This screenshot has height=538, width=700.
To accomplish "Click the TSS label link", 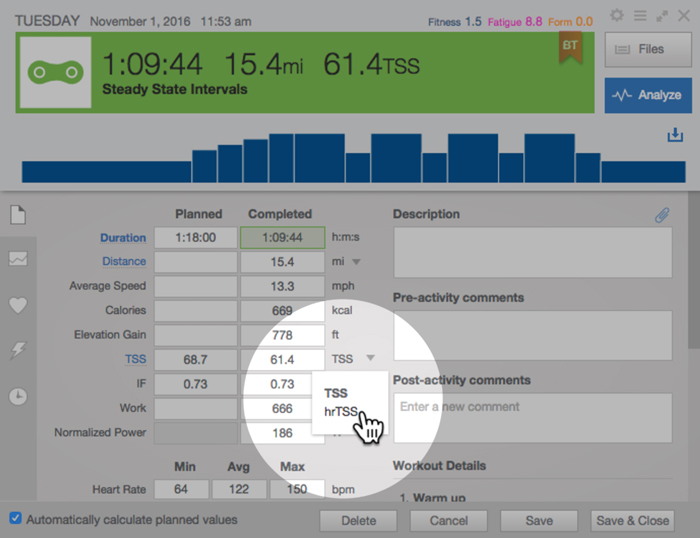I will pos(135,359).
